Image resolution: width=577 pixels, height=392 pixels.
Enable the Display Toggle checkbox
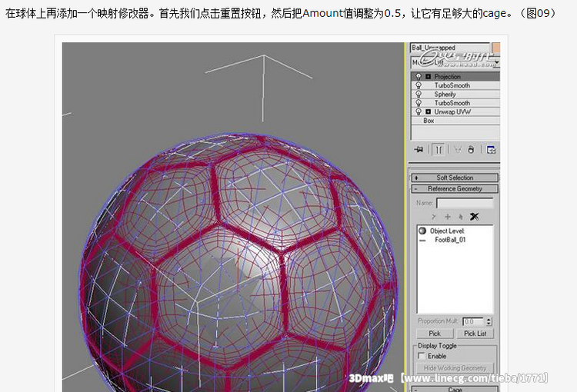coord(422,356)
